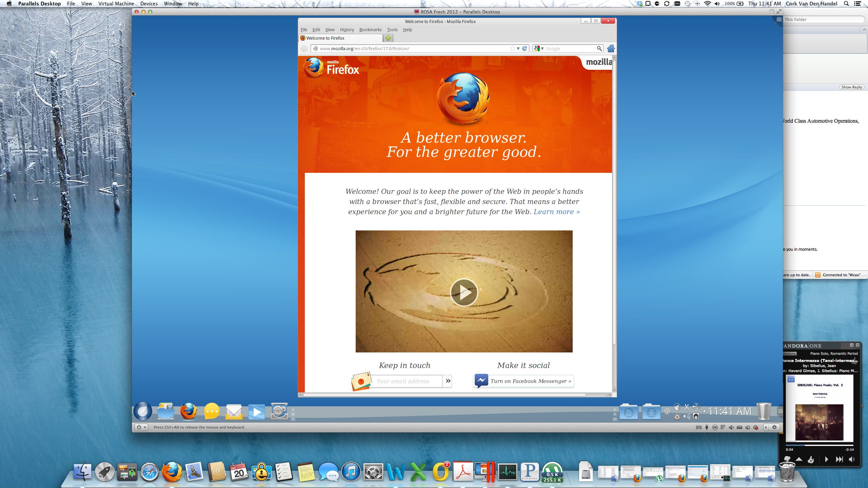Image resolution: width=868 pixels, height=488 pixels.
Task: Open Parallels gear configuration button
Action: click(774, 427)
